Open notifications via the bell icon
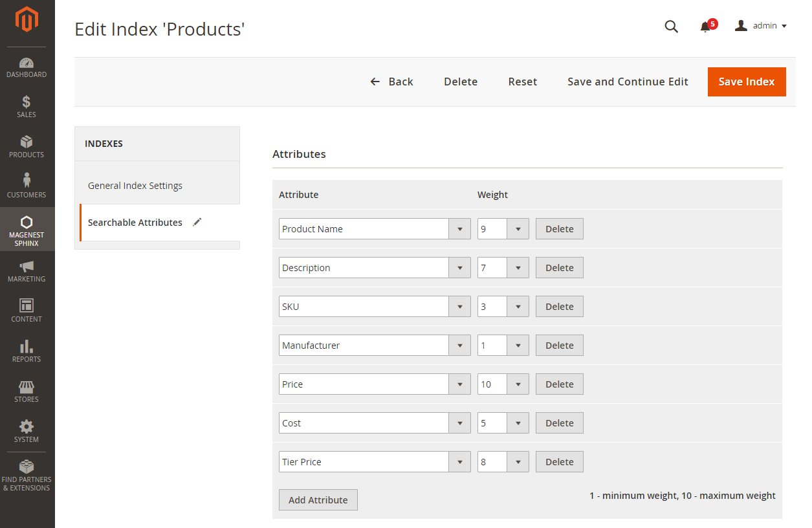Image resolution: width=812 pixels, height=528 pixels. pos(705,27)
